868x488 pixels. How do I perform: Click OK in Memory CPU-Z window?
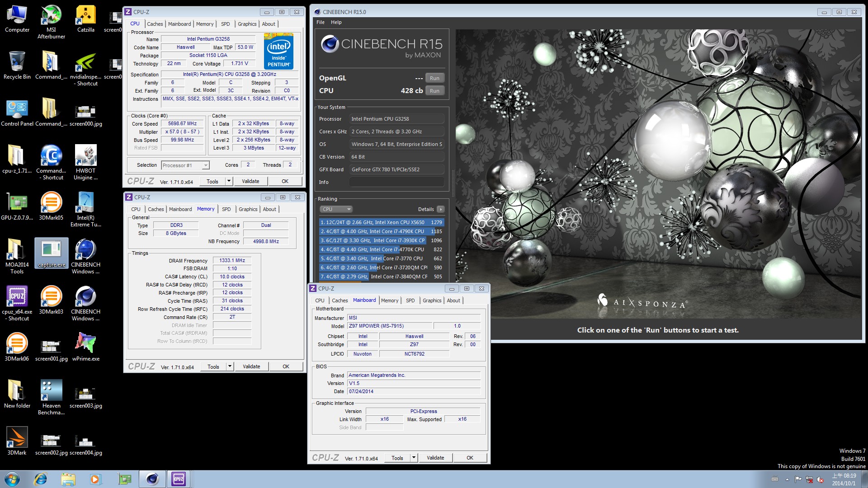coord(286,366)
